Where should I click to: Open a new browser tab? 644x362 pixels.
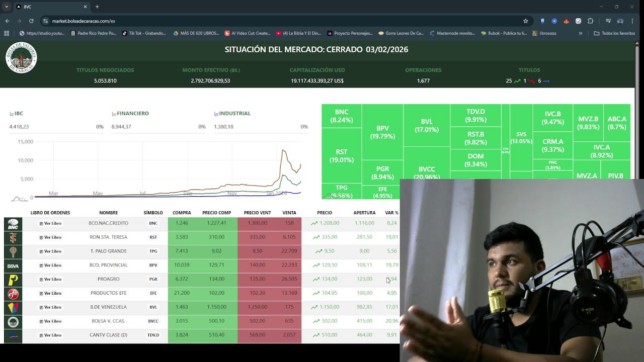(x=97, y=7)
